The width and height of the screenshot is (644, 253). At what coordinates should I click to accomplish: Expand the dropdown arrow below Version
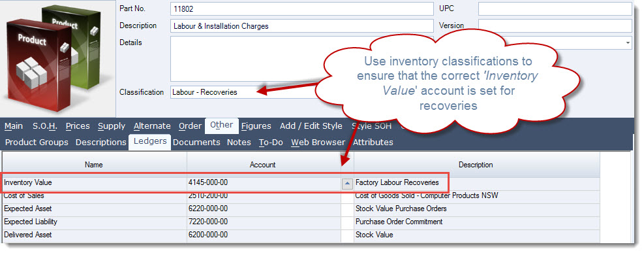coord(628,42)
